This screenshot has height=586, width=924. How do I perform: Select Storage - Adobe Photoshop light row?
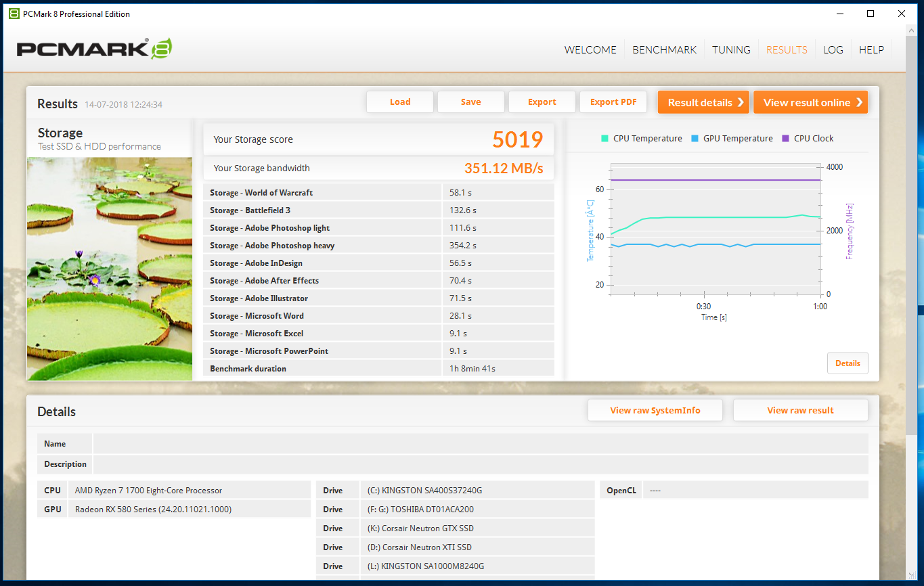(x=378, y=228)
